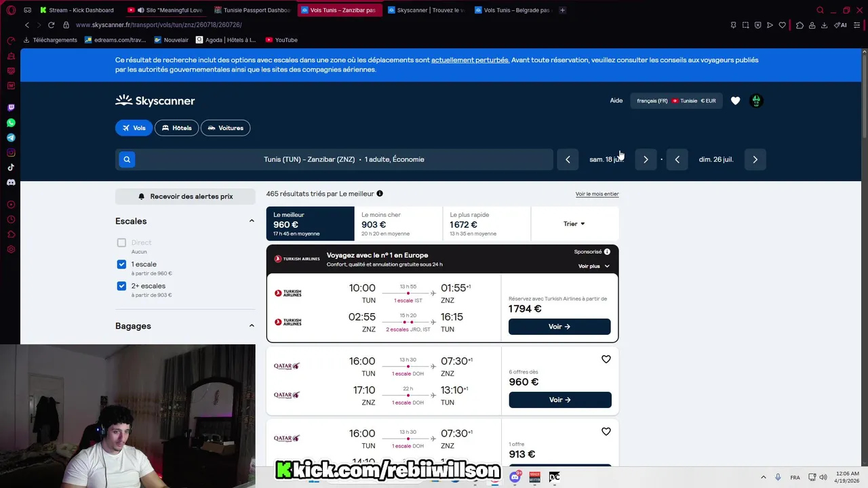Select the Le plus rapide 1672 € tab
868x488 pixels.
486,224
